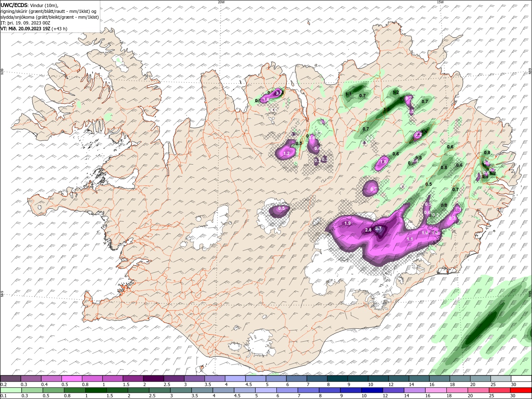Click the 'rigning/skúrir' legend description line

pos(49,11)
